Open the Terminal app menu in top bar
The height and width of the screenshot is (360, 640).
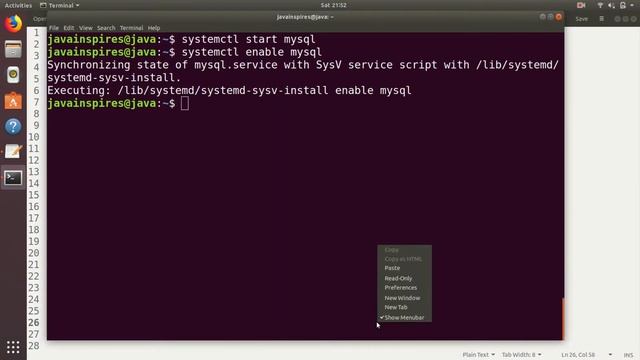(x=60, y=5)
